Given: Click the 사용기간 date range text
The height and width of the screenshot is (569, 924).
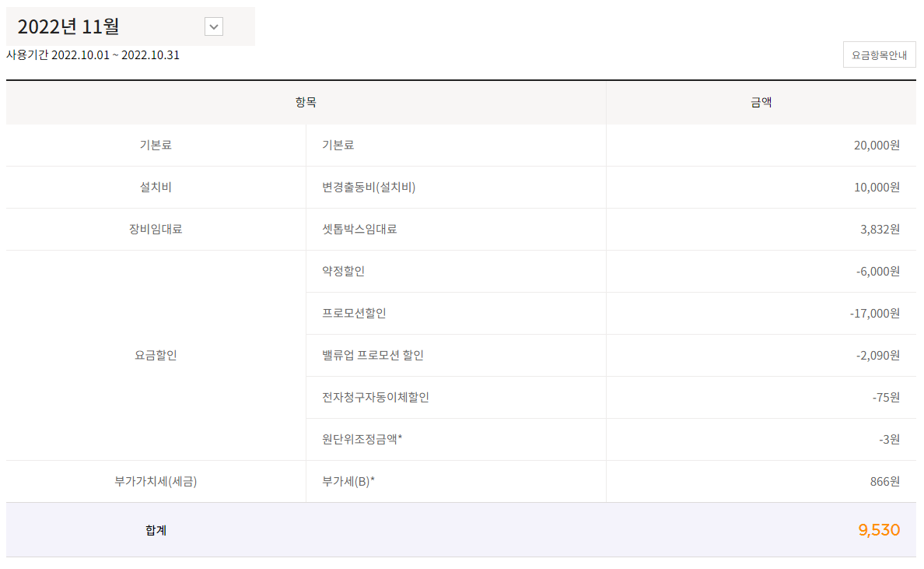Looking at the screenshot, I should pyautogui.click(x=93, y=55).
